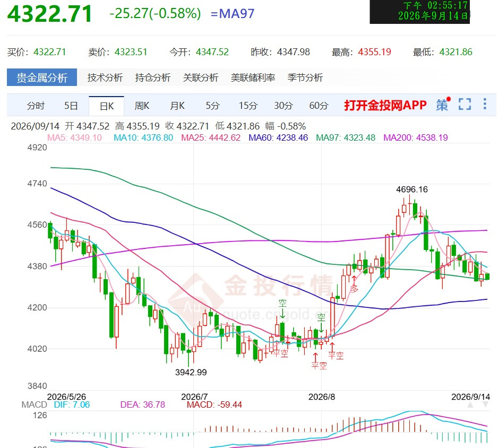Click the red 多 long signal arrow
The image size is (498, 448).
click(x=354, y=284)
